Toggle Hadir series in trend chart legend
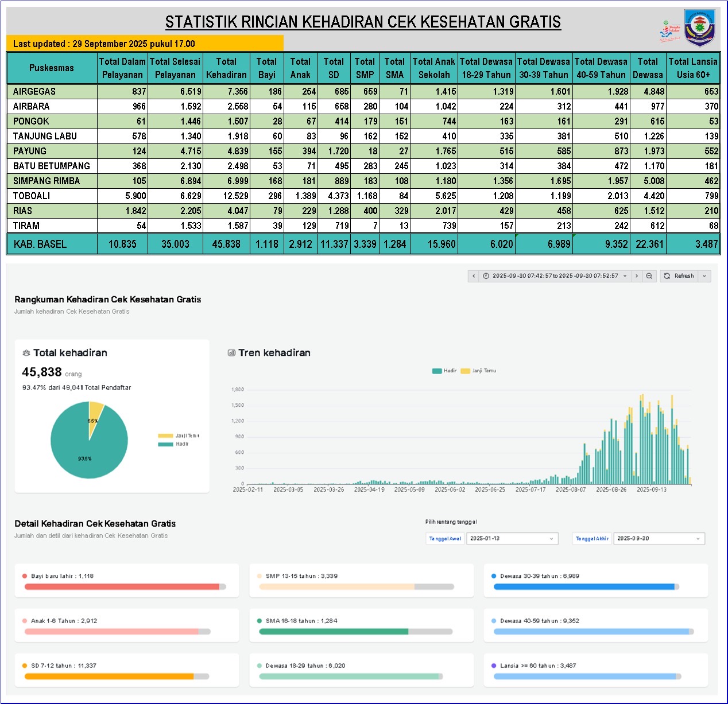The image size is (728, 704). [x=444, y=371]
